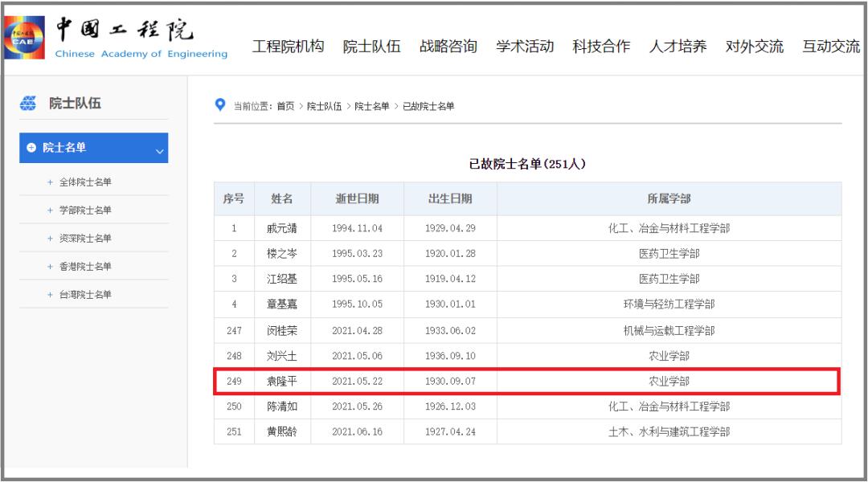The image size is (868, 482).
Task: Open 袁隆平 name link in table
Action: [x=282, y=381]
